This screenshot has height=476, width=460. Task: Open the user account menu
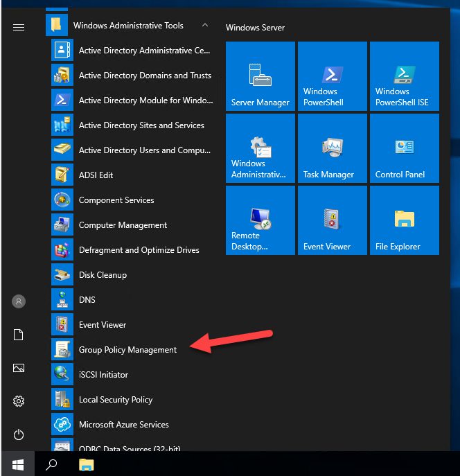pyautogui.click(x=19, y=301)
